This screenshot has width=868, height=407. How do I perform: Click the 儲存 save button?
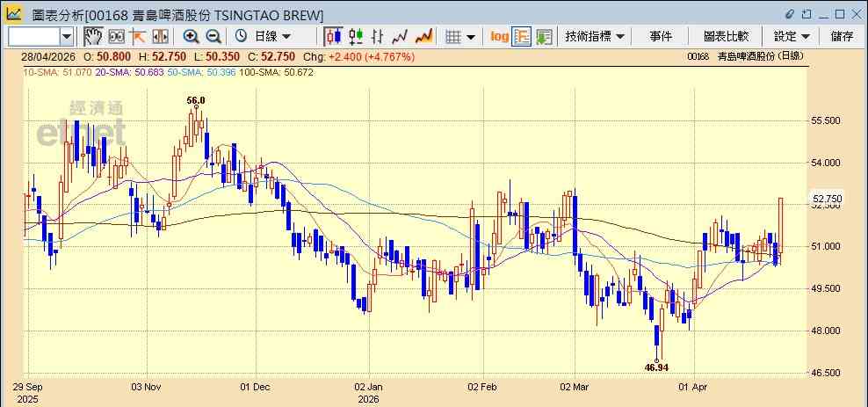click(x=842, y=37)
